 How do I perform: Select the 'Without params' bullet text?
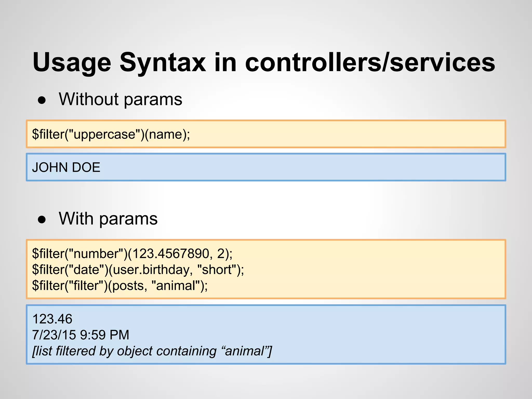click(x=121, y=99)
